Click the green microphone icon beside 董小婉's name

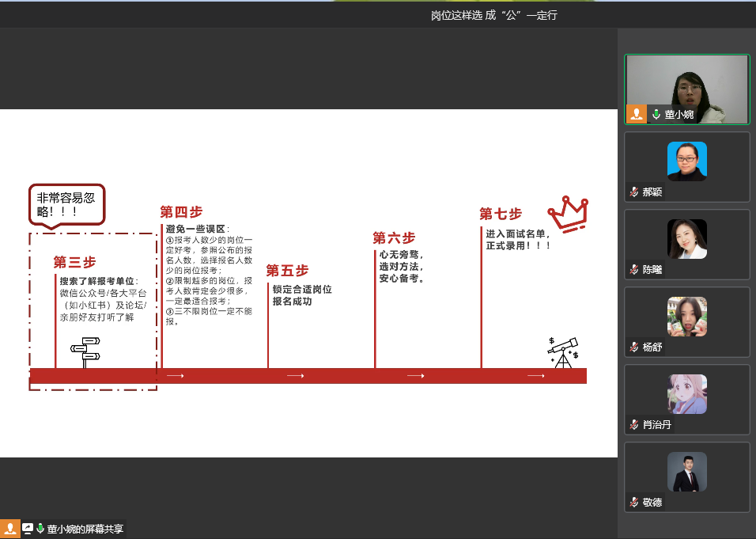(x=656, y=115)
